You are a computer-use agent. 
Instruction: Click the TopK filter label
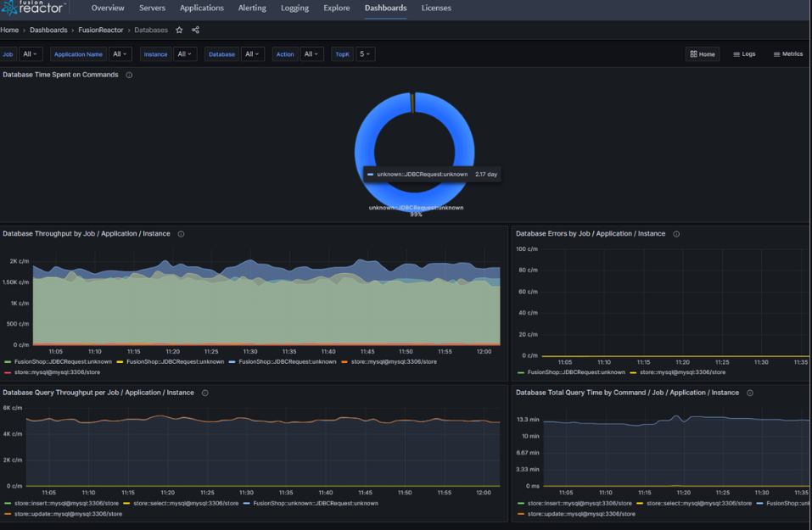342,53
